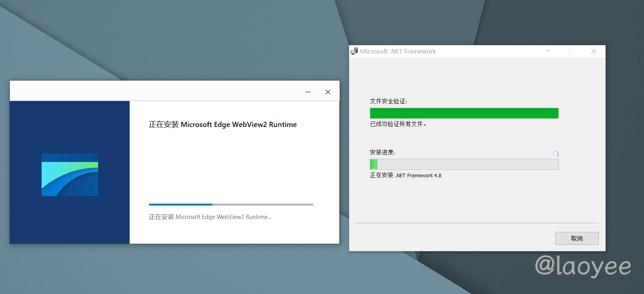Click the 已成功验证所有文件 status message
The height and width of the screenshot is (294, 644).
click(x=398, y=124)
